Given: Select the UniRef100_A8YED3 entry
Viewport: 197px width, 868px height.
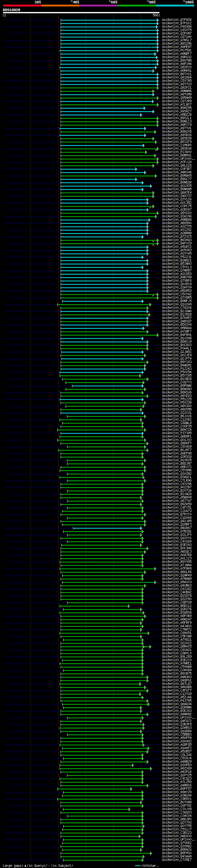Looking at the screenshot, I should 177,396.
